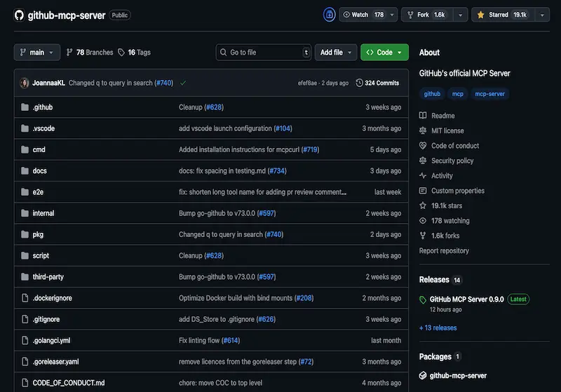Click the green tag icon beside the 0.9.0 release
Viewport: 561px width, 392px height.
coord(423,299)
